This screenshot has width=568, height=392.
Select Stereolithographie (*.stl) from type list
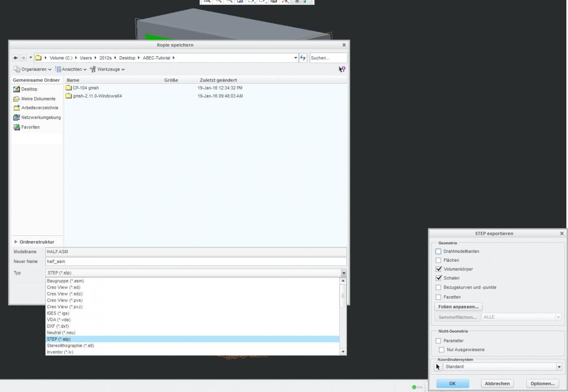click(x=71, y=345)
